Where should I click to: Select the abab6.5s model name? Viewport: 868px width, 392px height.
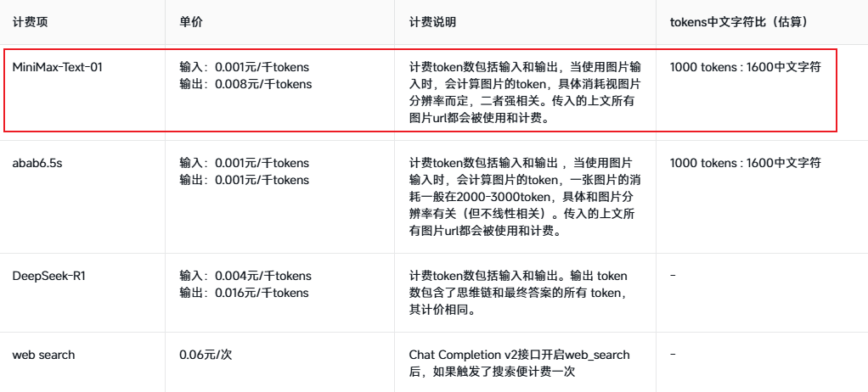coord(37,162)
